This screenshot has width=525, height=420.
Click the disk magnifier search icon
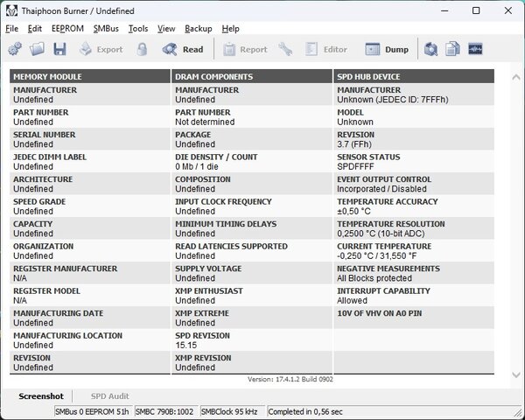[x=430, y=49]
